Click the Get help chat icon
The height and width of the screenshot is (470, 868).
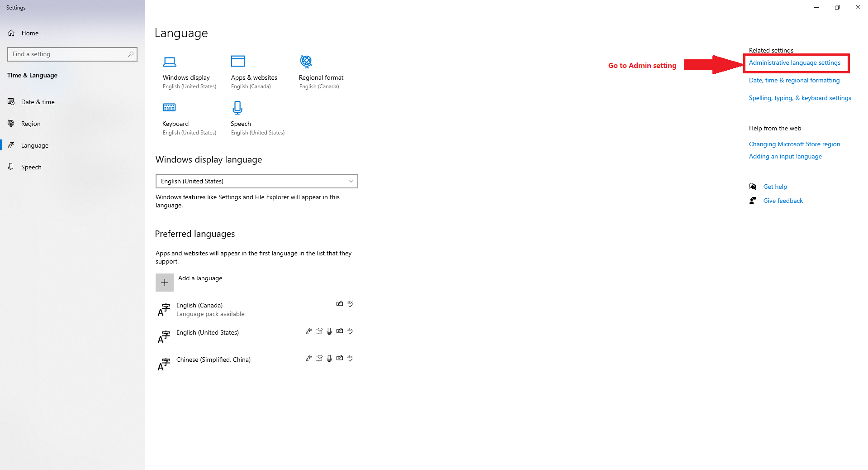(x=753, y=187)
